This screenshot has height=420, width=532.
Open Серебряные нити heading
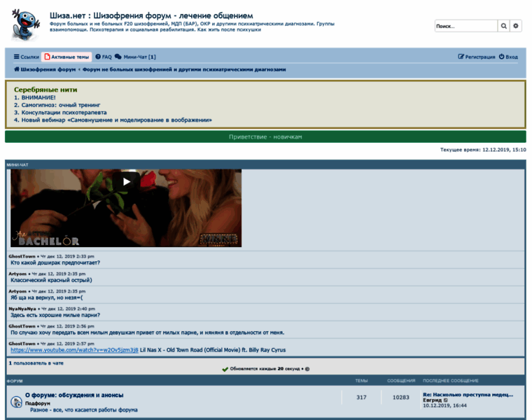(x=45, y=90)
